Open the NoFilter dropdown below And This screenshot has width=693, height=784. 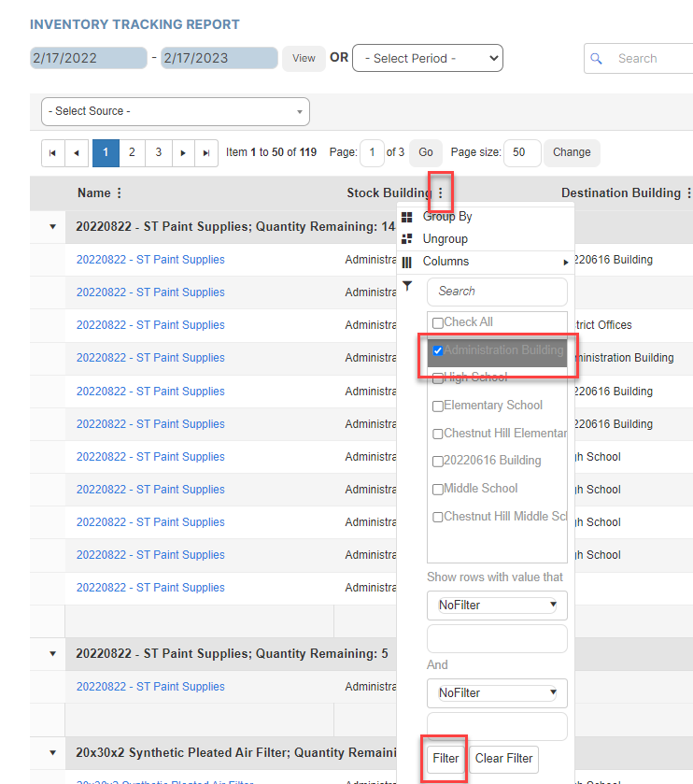pyautogui.click(x=497, y=693)
